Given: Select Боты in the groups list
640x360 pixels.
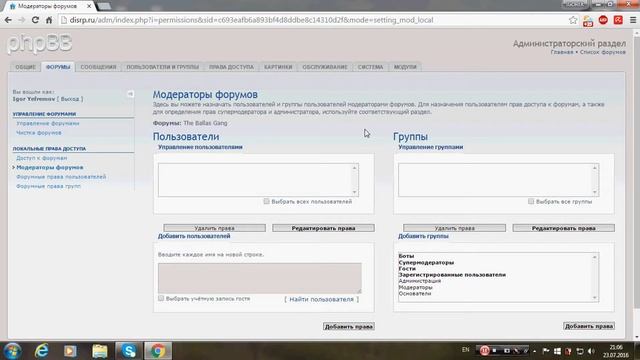Looking at the screenshot, I should pos(406,256).
